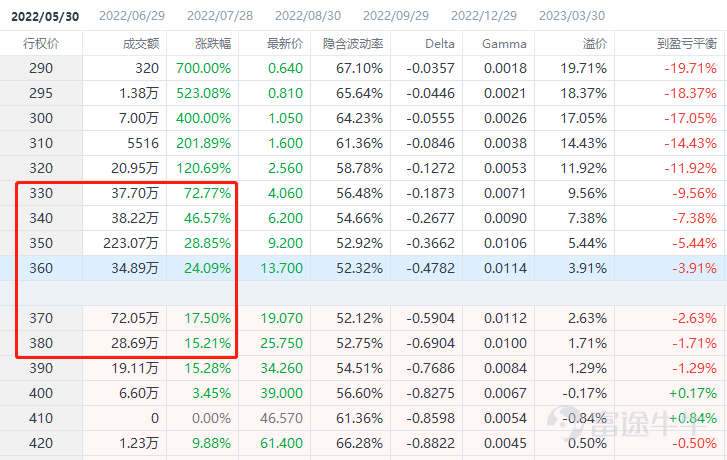Switch to the 2022/06/29 expiry tab
The height and width of the screenshot is (460, 727).
coord(132,16)
